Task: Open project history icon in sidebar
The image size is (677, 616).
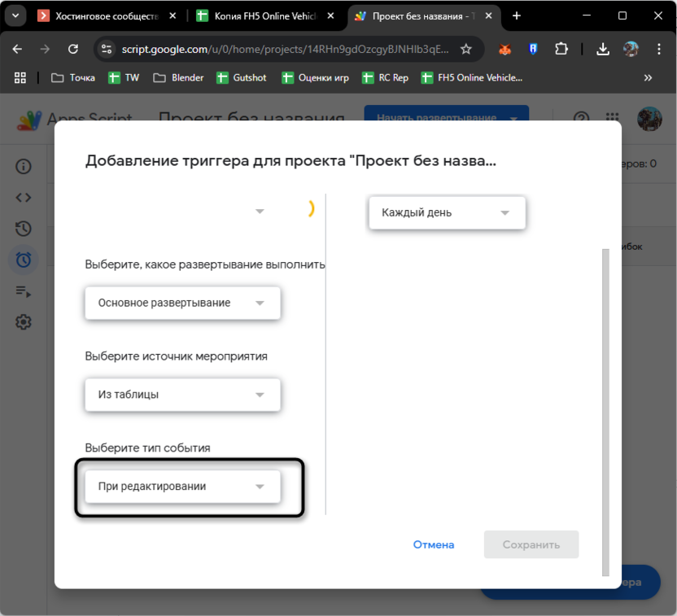Action: (x=24, y=229)
